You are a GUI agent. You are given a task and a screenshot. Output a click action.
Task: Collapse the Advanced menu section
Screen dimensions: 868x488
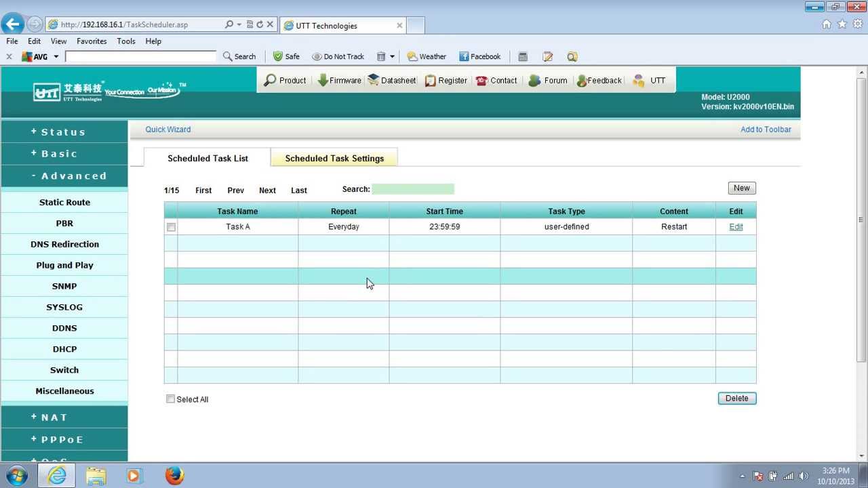pos(64,176)
